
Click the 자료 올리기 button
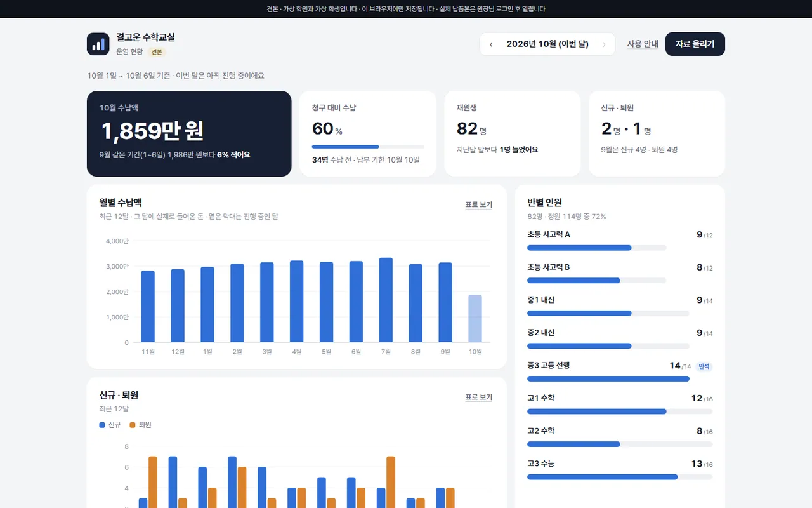click(695, 44)
